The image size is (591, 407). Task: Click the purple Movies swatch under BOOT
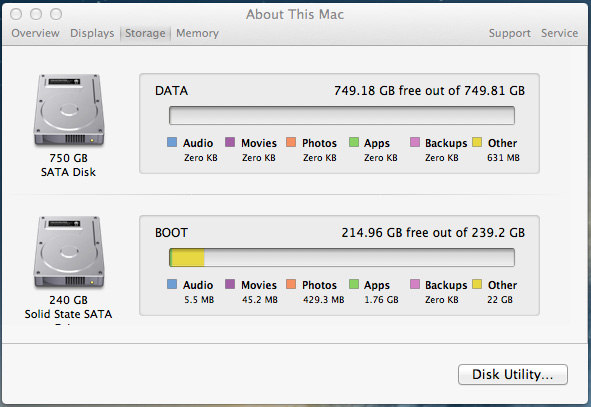(230, 284)
